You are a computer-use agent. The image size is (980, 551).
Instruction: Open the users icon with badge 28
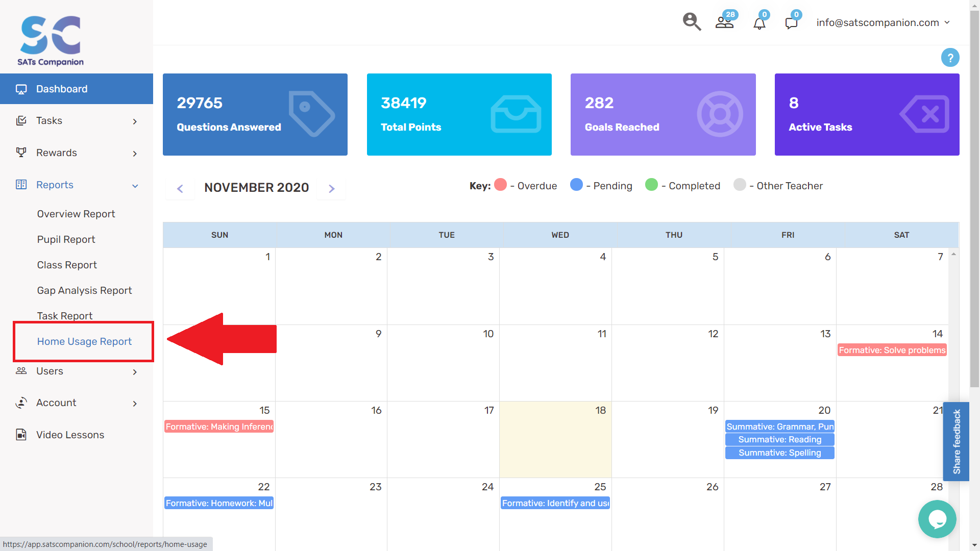click(725, 22)
